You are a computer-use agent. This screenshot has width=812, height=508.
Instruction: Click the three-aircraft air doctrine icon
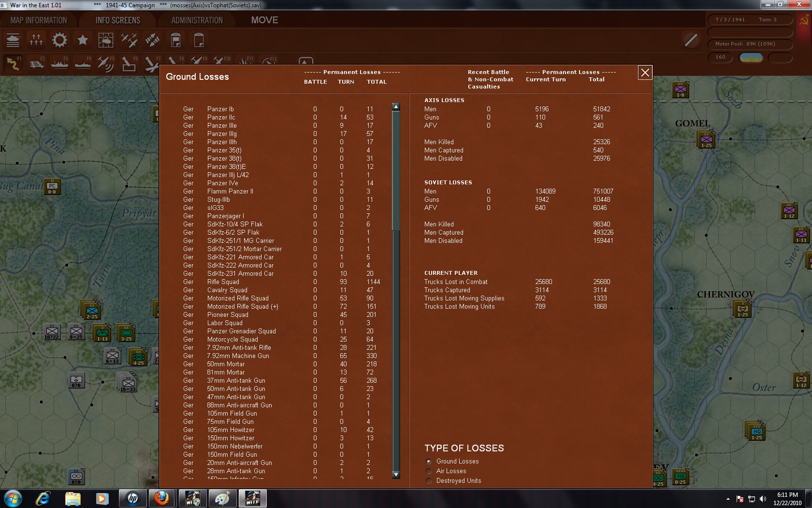coord(129,40)
